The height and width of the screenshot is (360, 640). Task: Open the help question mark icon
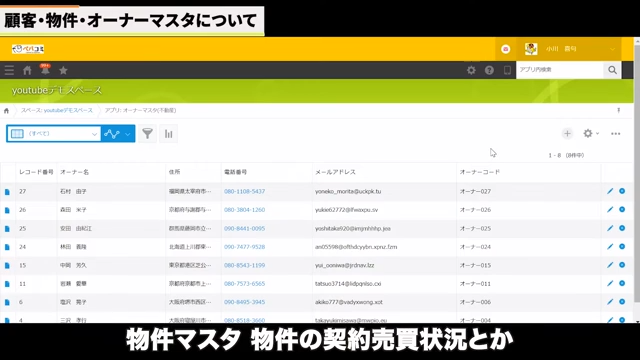[489, 70]
